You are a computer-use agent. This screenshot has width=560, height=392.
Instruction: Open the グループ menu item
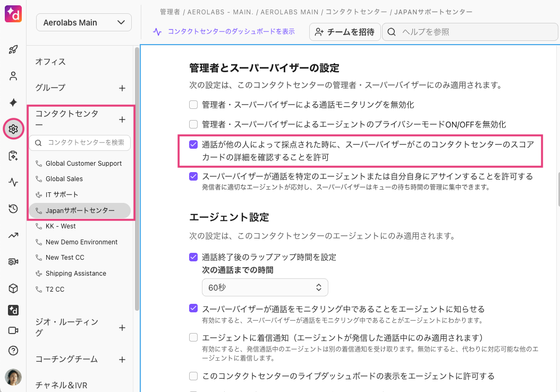[50, 88]
